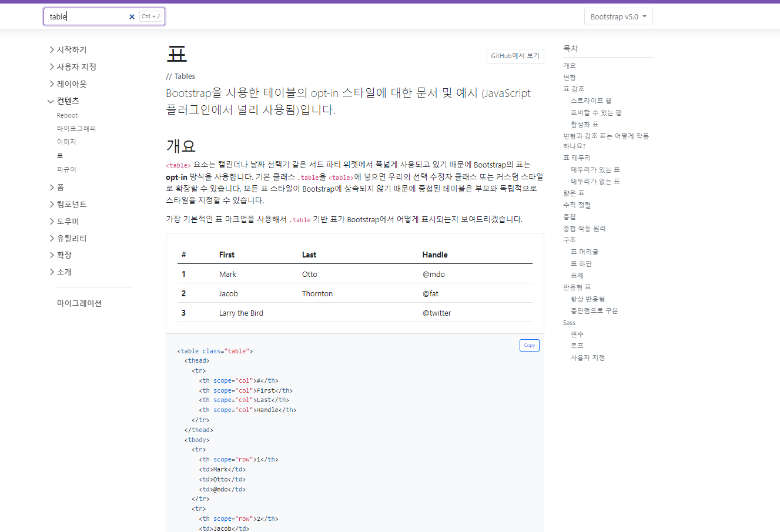Image resolution: width=780 pixels, height=532 pixels.
Task: Expand the 폼 sidebar section
Action: (56, 188)
